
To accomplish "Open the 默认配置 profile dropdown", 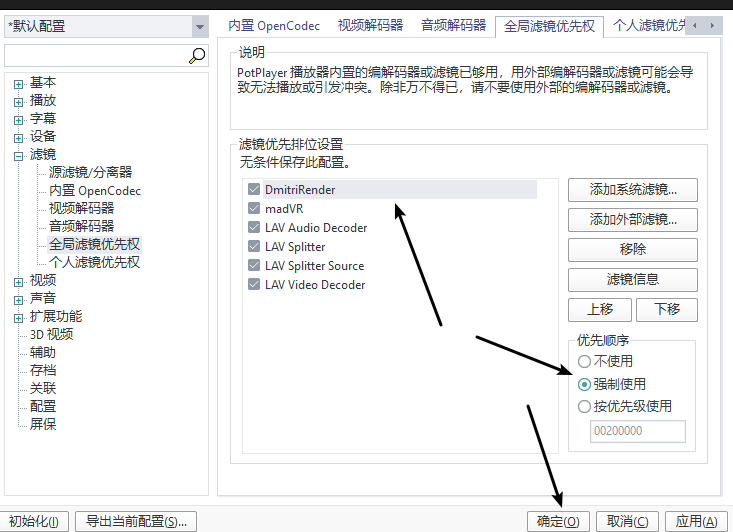I will (200, 27).
